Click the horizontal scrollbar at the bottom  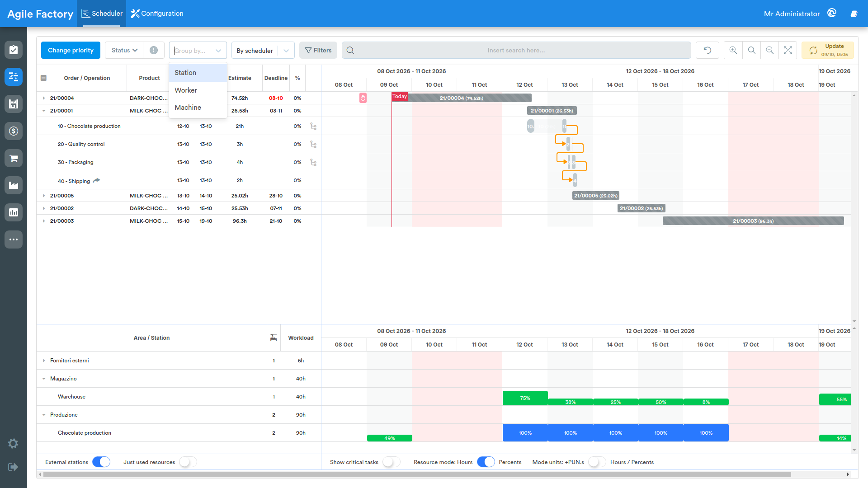coord(417,474)
